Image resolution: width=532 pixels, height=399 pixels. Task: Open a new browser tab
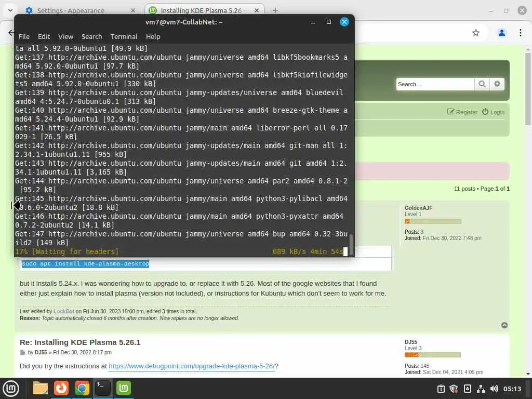[275, 10]
